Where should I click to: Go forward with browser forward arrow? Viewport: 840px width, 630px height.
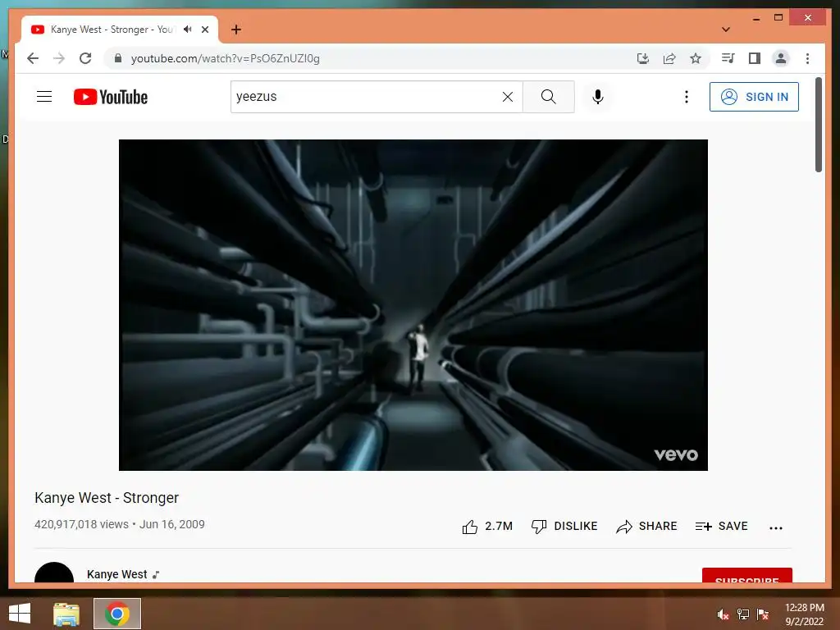point(59,58)
